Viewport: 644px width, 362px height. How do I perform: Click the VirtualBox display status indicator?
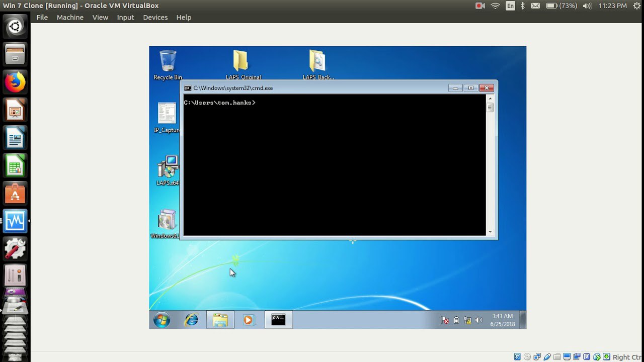pyautogui.click(x=567, y=357)
